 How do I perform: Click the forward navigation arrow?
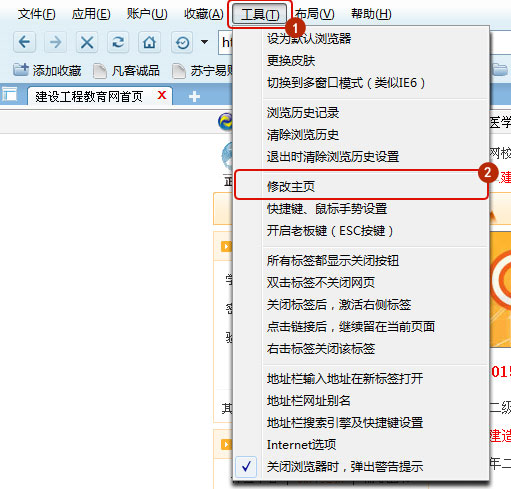coord(55,42)
